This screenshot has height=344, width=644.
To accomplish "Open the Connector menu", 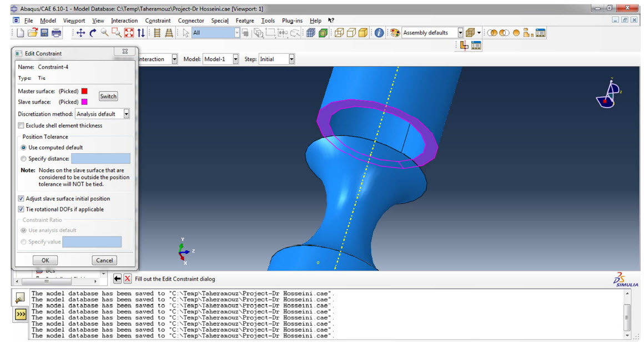I will 191,21.
